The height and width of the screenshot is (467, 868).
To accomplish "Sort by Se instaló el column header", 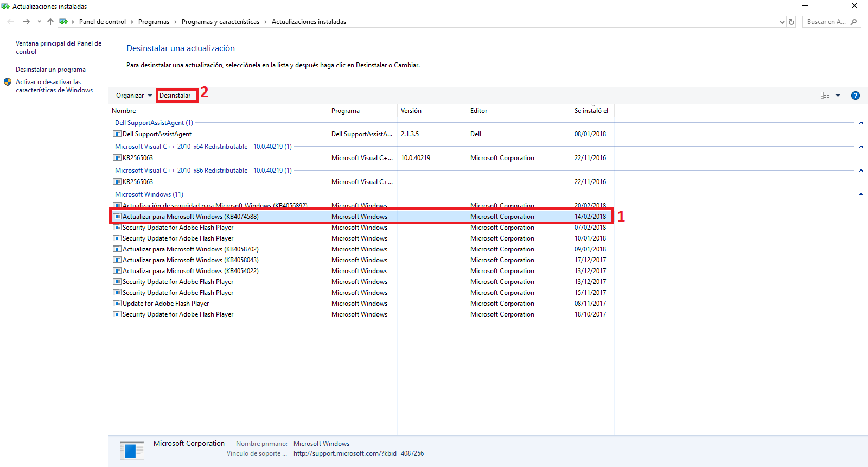I will coord(592,111).
